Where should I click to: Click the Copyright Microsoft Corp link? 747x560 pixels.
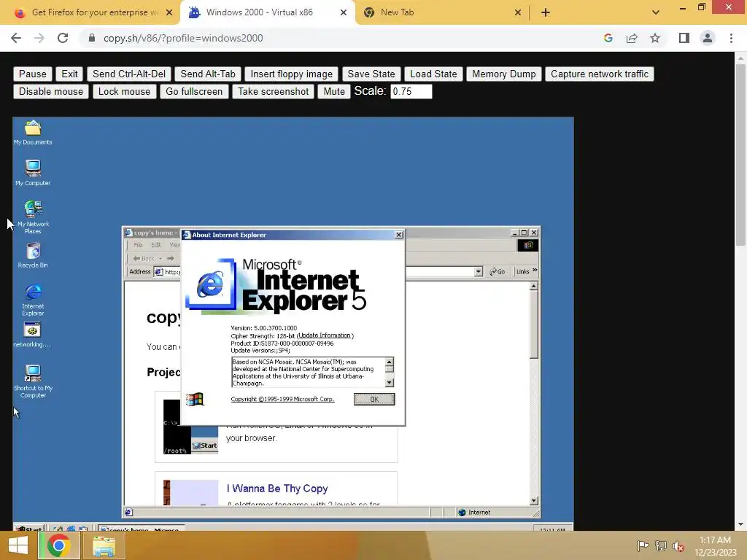tap(282, 399)
